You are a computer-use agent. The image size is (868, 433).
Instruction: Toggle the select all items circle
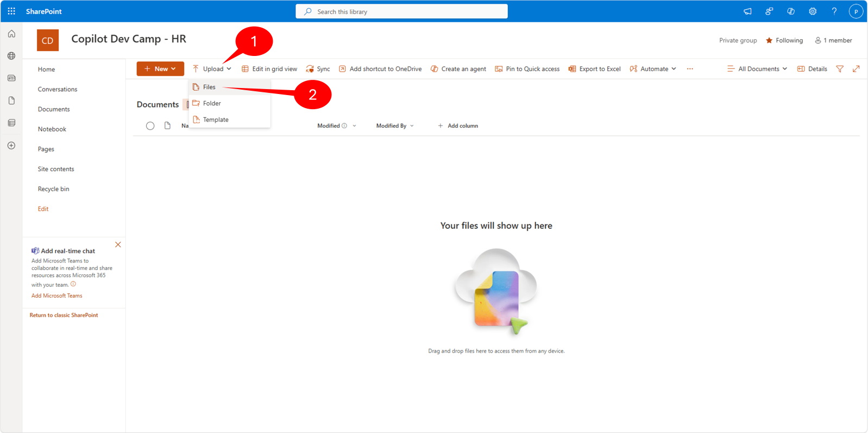(150, 126)
